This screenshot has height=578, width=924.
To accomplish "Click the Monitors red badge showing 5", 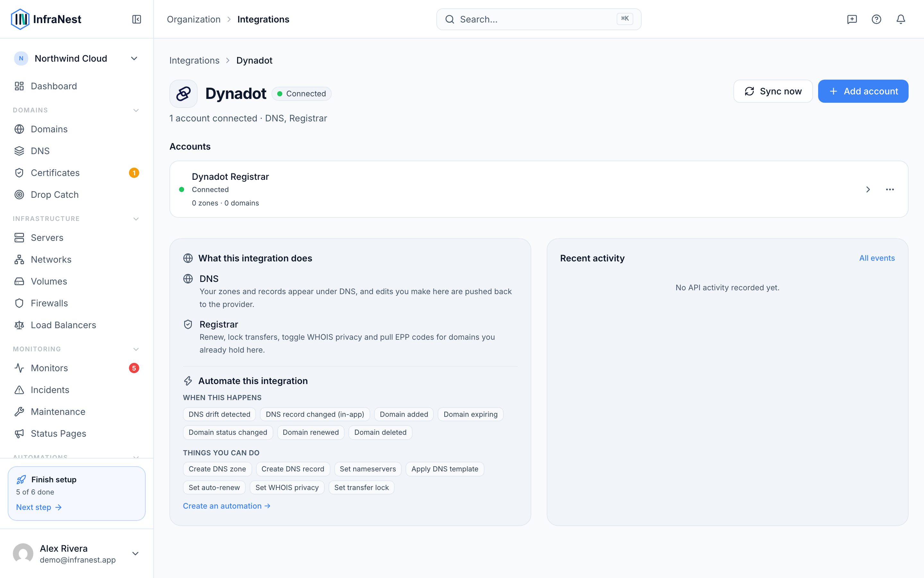I will pos(134,368).
